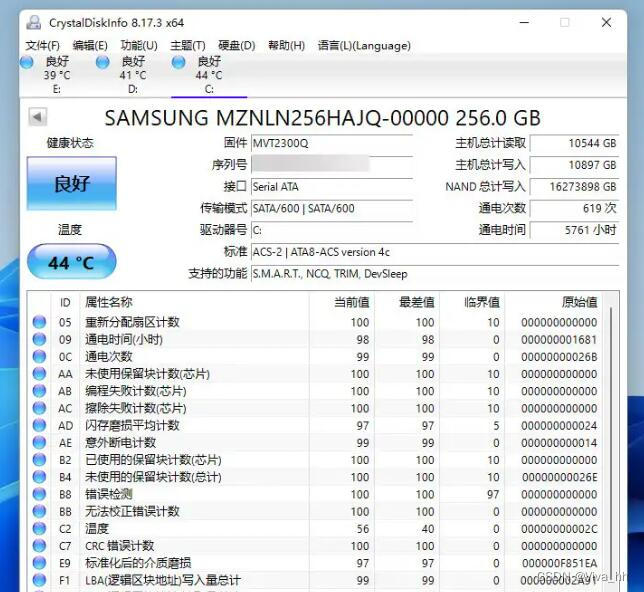
Task: Click the standard field ACS-2 | ATA8-ACS version 4c
Action: 435,252
